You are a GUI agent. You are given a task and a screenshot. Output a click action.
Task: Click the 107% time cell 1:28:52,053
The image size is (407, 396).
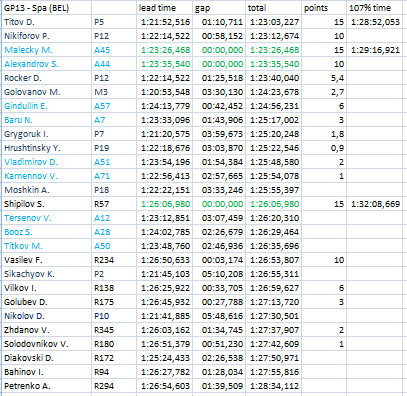(x=374, y=22)
